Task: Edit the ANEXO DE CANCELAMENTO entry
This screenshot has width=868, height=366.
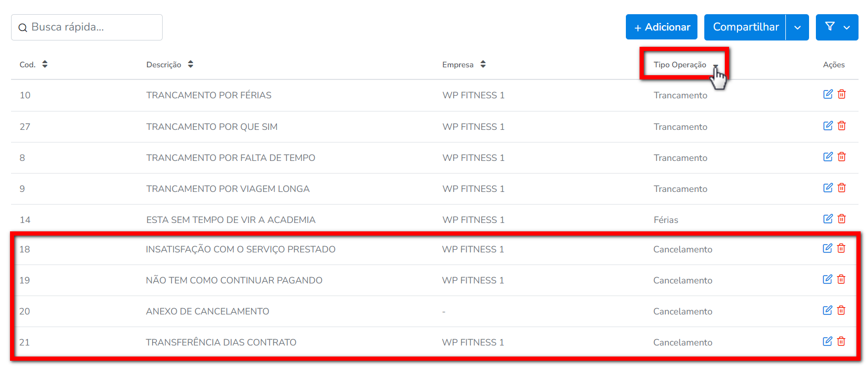Action: pos(827,310)
